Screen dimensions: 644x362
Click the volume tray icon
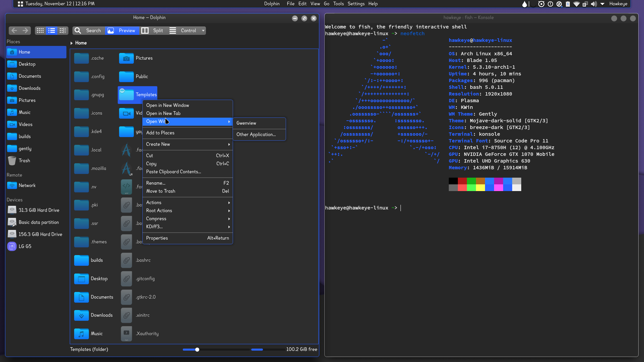click(x=594, y=4)
